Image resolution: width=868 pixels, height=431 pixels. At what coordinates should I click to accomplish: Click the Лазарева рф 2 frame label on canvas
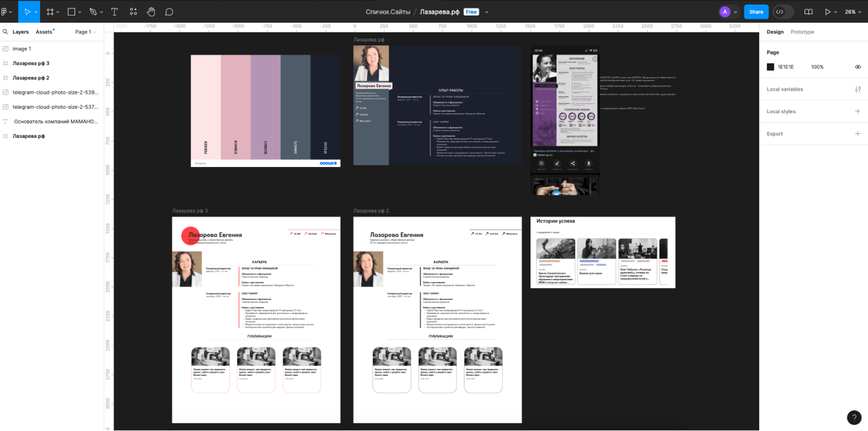tap(371, 211)
